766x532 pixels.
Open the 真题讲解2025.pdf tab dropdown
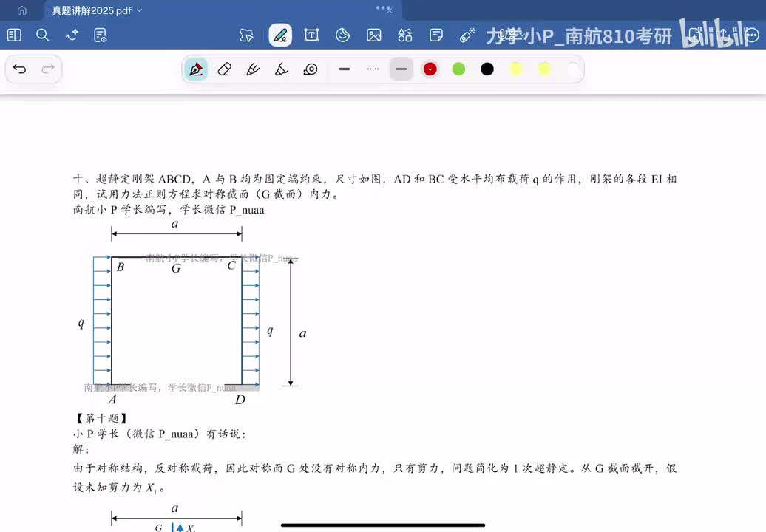pyautogui.click(x=140, y=10)
